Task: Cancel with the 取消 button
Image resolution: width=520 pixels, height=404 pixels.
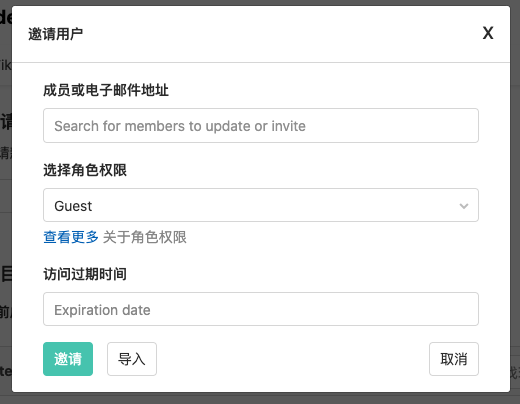Action: click(x=454, y=359)
